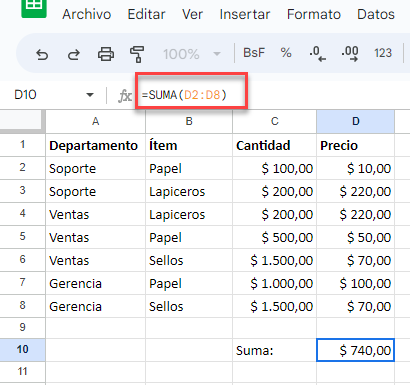Undo the last action
Screen dimensions: 410x385
[x=42, y=54]
